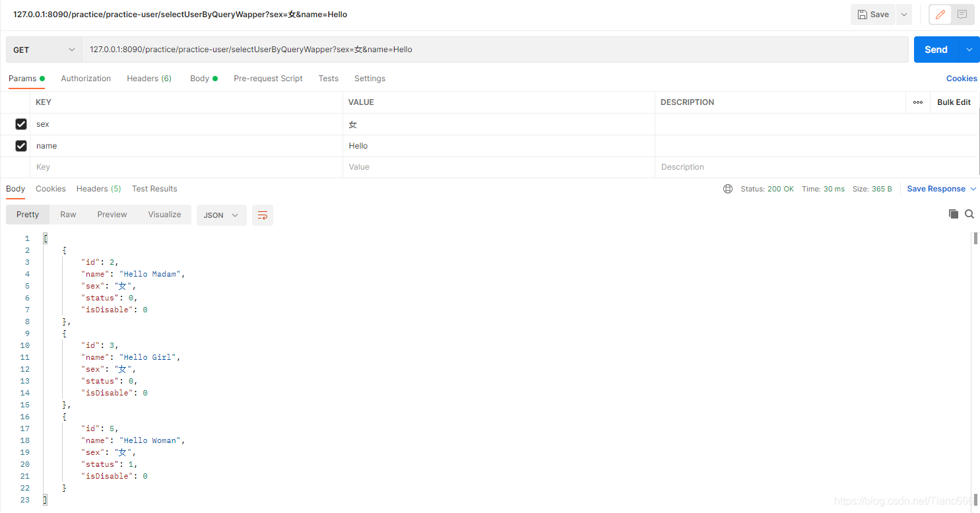Expand the Save options dropdown arrow
This screenshot has height=513, width=980.
pos(904,15)
